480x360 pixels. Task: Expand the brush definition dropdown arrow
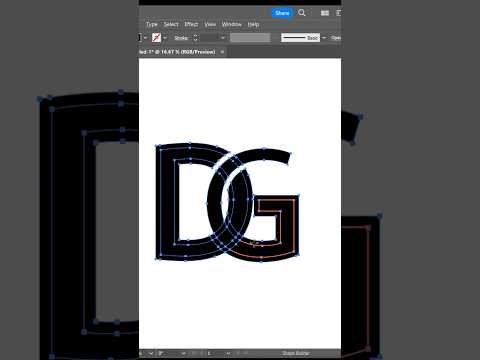(x=324, y=38)
